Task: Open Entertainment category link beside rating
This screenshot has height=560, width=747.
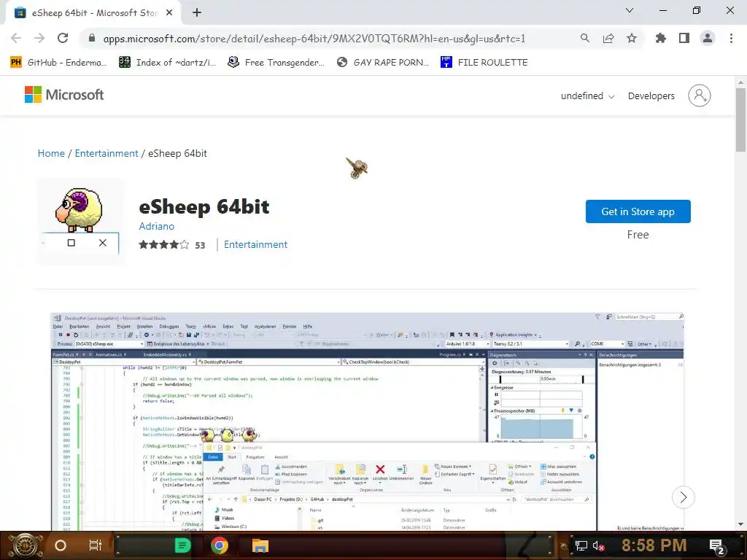Action: click(255, 245)
